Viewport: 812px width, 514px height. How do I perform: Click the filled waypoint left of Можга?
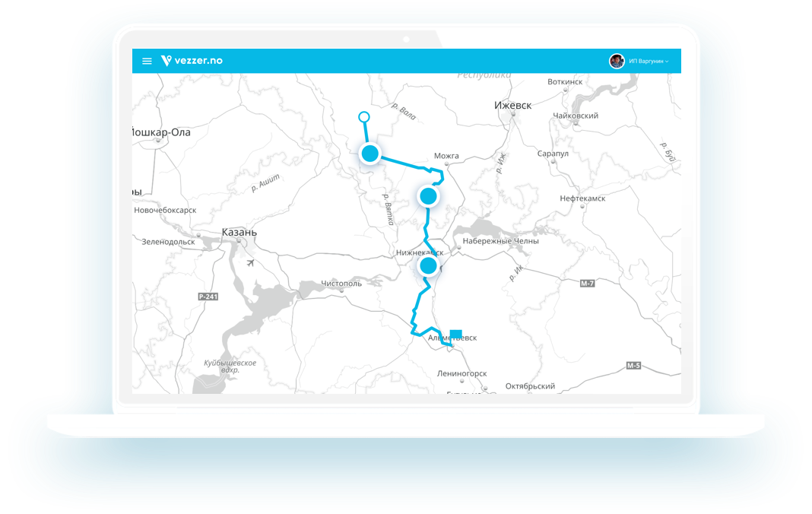click(370, 154)
